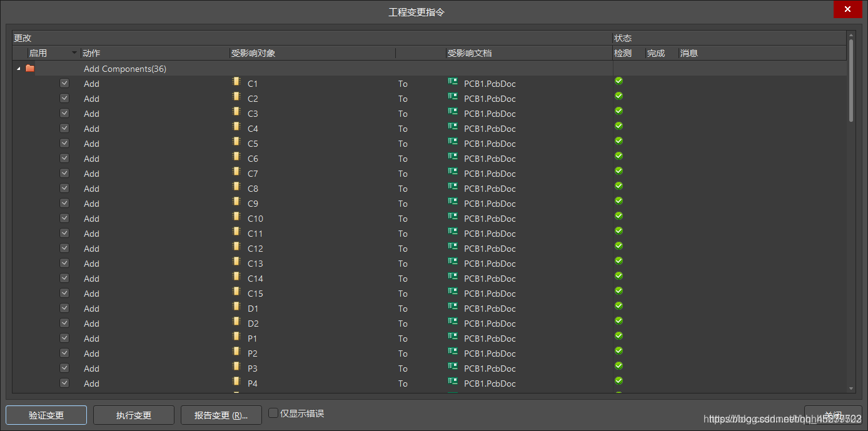This screenshot has height=431, width=868.
Task: Click the component icon for C10
Action: coord(236,216)
